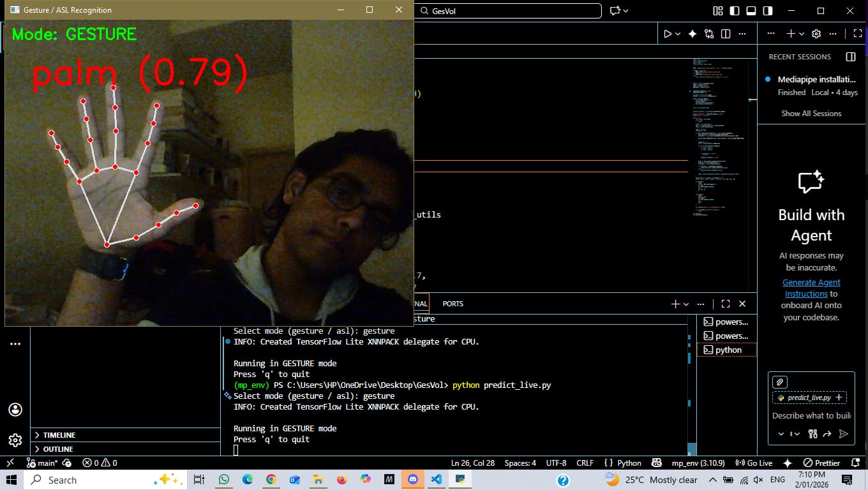
Task: Toggle the secondary side bar visibility
Action: tap(768, 11)
